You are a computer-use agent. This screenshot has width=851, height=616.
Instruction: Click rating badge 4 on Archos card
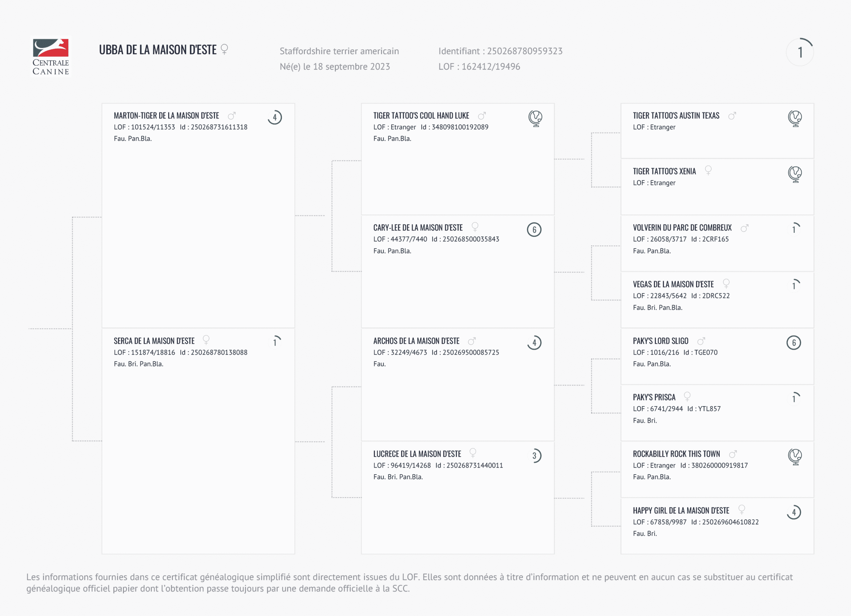534,342
